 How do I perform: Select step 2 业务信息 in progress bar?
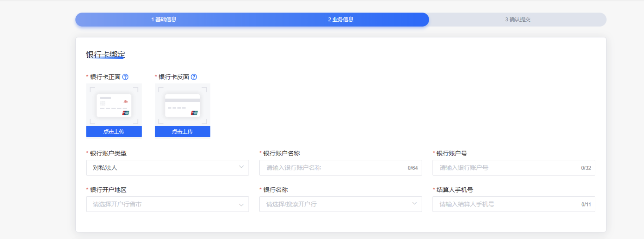(341, 19)
